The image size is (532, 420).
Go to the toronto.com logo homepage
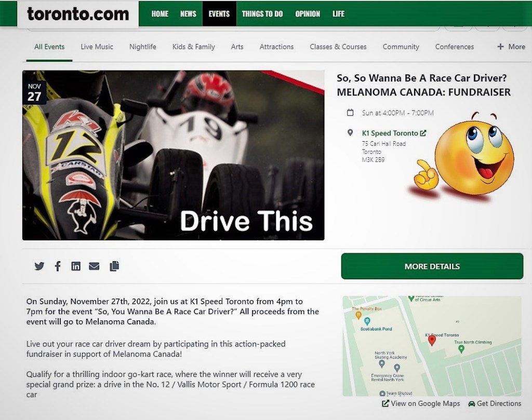click(78, 14)
